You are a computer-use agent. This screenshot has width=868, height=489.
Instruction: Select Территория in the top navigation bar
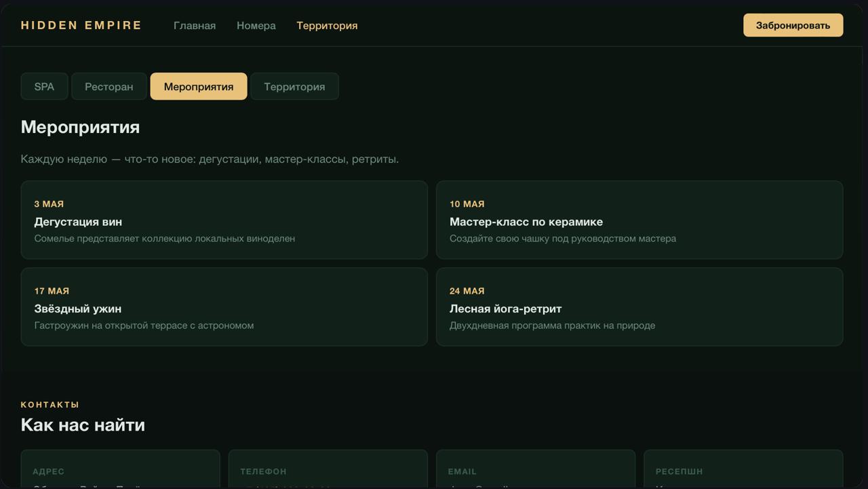coord(327,26)
